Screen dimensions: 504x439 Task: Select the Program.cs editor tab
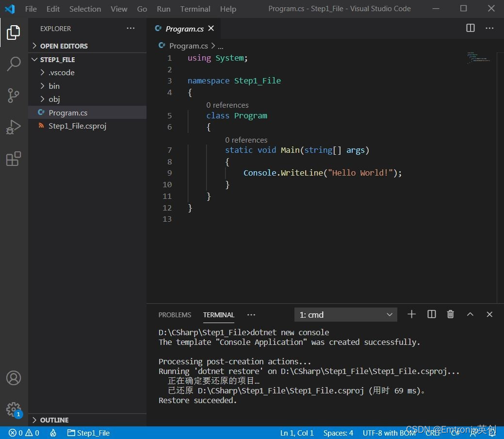point(184,29)
